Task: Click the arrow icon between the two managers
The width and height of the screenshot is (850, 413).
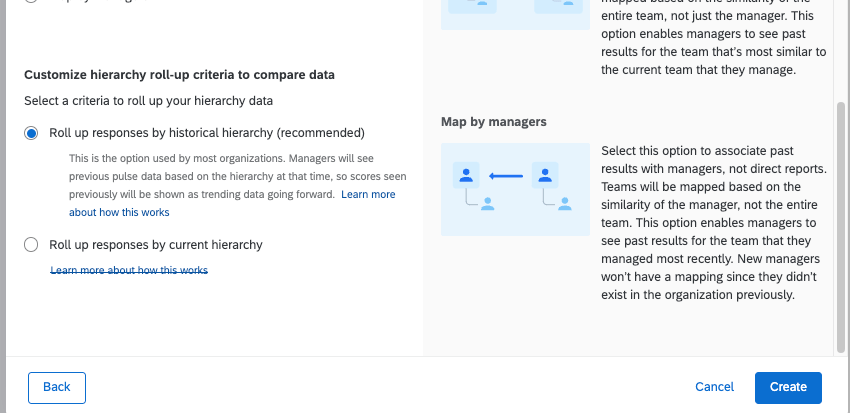Action: pos(506,177)
